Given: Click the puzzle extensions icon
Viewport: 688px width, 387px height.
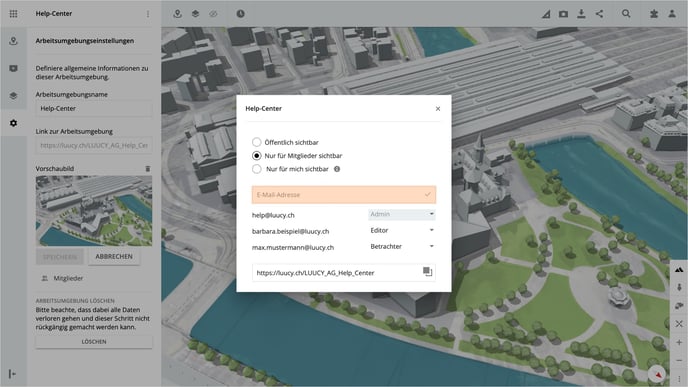Looking at the screenshot, I should tap(654, 14).
